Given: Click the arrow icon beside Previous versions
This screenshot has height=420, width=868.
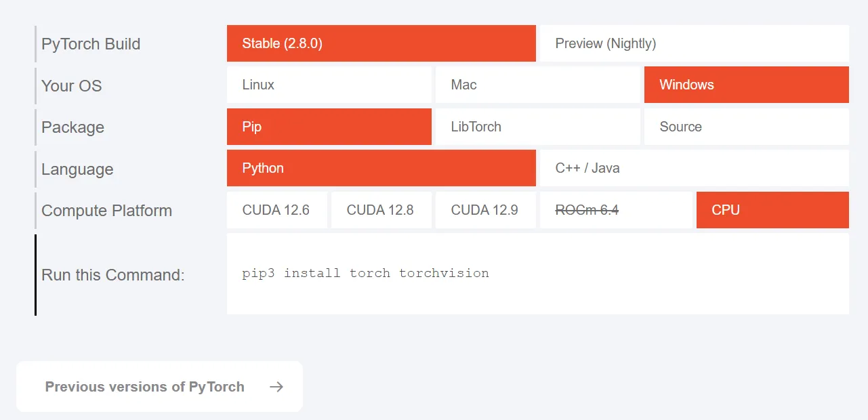Looking at the screenshot, I should pos(276,387).
